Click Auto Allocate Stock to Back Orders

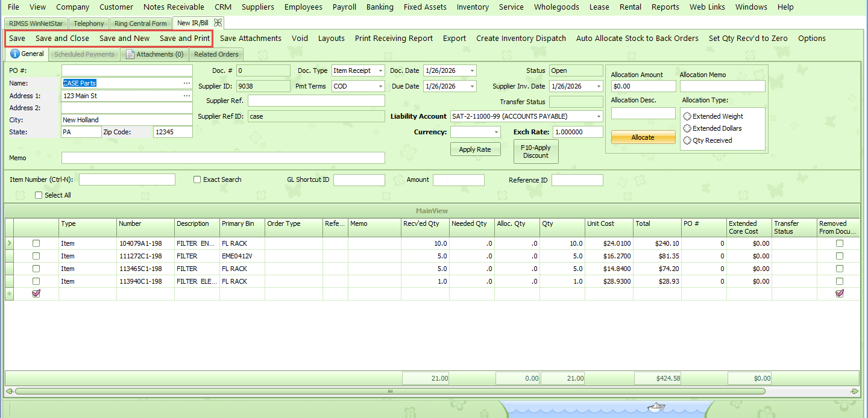637,38
